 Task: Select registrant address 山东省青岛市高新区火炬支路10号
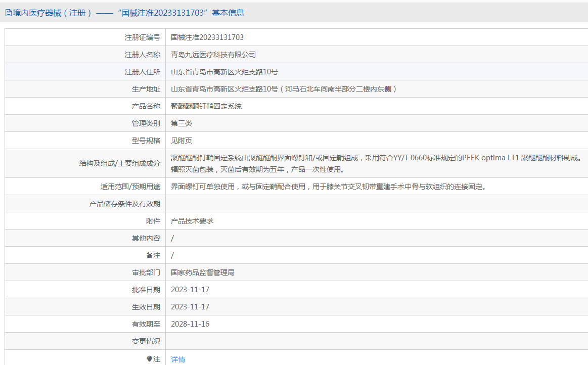[x=224, y=72]
